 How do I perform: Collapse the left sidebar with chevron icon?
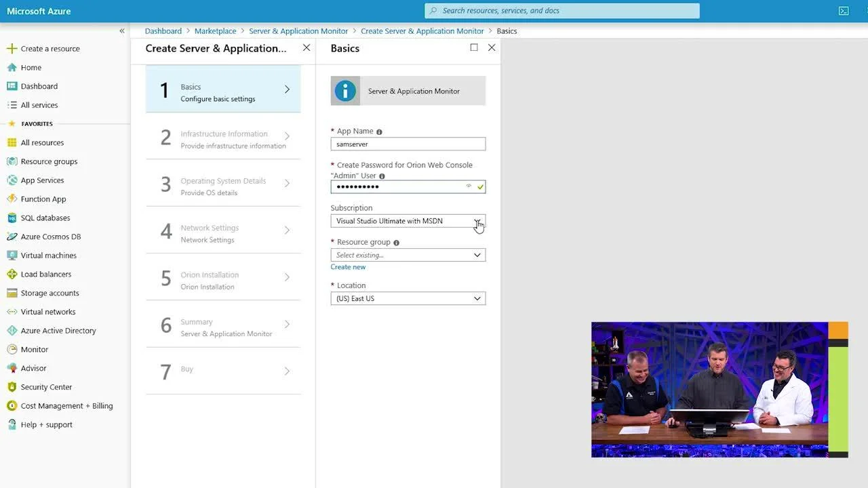[x=122, y=31]
